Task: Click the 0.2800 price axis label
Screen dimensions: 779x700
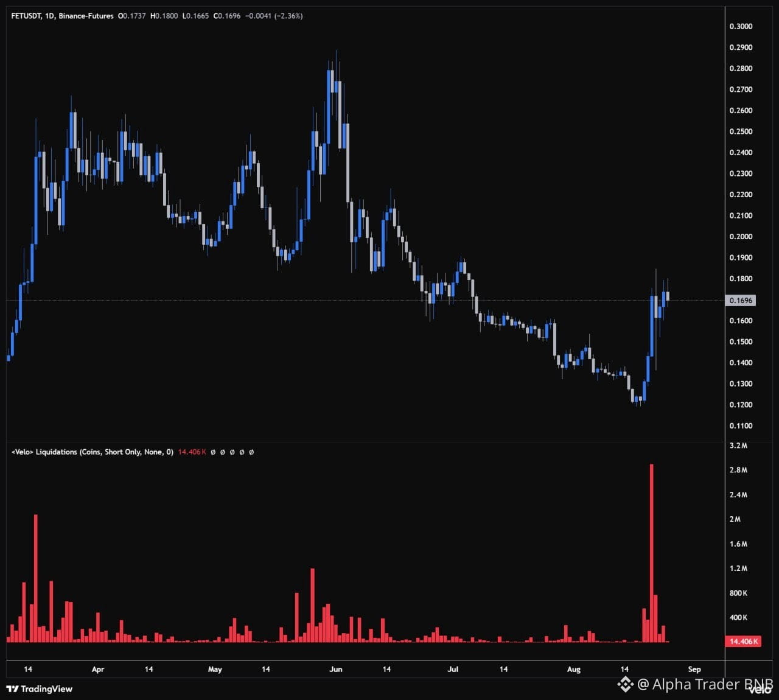Action: pyautogui.click(x=741, y=68)
